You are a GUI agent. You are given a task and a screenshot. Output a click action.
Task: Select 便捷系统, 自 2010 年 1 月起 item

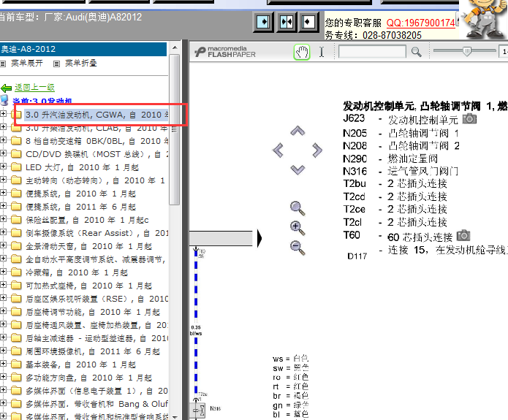point(80,194)
